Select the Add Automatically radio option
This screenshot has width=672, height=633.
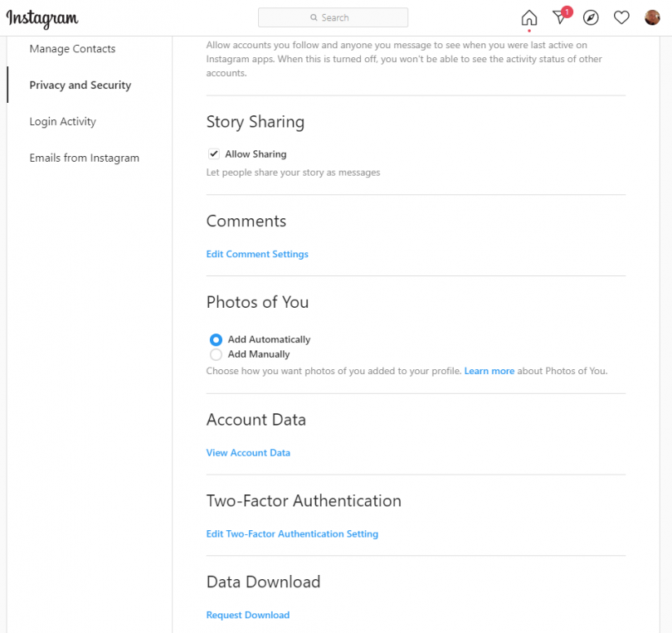(x=216, y=340)
